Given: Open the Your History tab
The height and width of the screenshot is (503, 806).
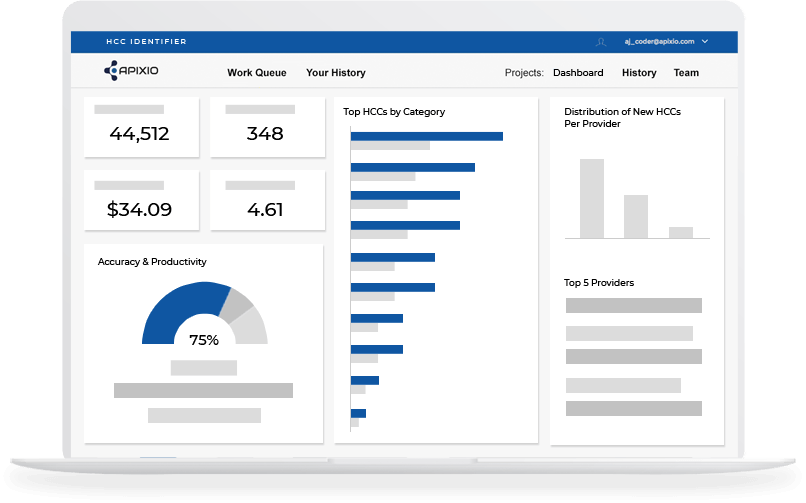Looking at the screenshot, I should click(336, 72).
